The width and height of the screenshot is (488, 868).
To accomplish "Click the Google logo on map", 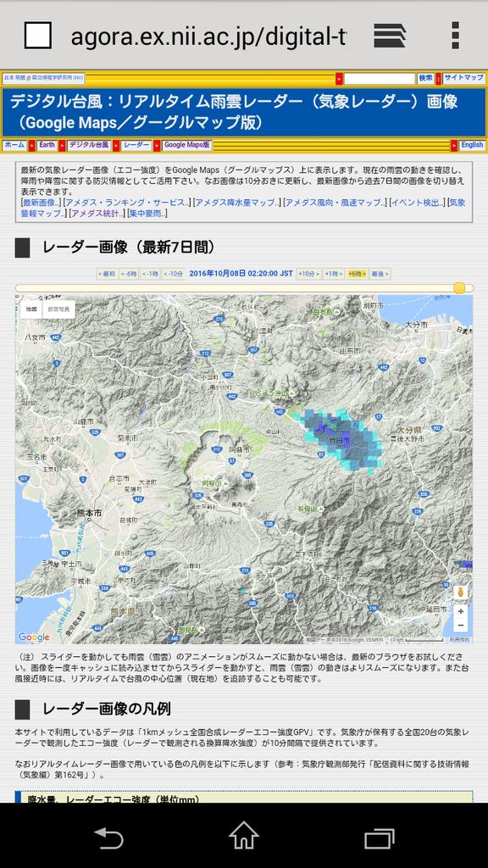I will (x=34, y=637).
